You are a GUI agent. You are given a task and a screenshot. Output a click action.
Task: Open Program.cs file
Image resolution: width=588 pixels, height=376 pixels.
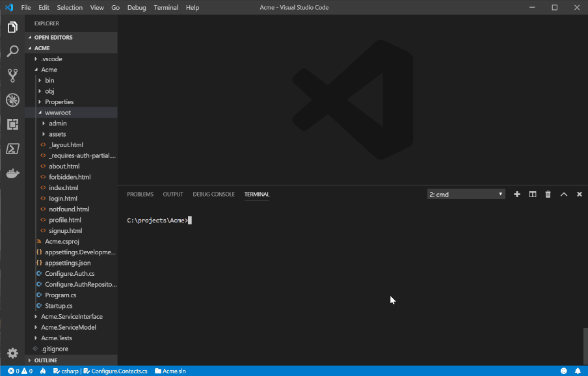tap(72, 295)
